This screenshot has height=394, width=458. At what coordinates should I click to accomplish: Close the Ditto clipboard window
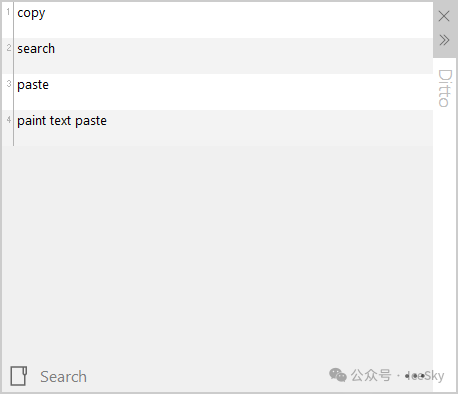click(x=444, y=16)
